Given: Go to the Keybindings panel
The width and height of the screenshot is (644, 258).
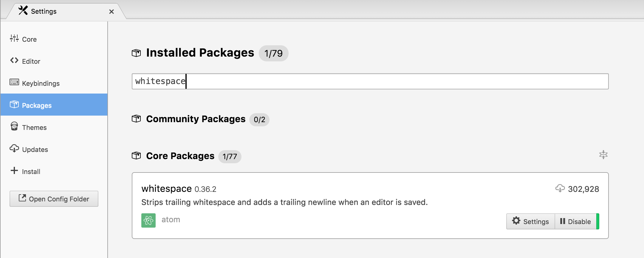Looking at the screenshot, I should coord(54,83).
